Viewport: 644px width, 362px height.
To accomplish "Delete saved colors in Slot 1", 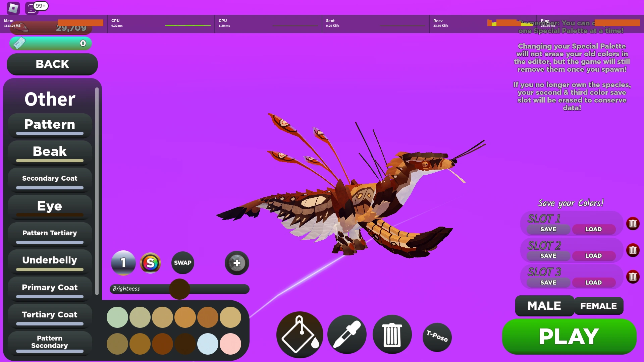I will pyautogui.click(x=633, y=224).
